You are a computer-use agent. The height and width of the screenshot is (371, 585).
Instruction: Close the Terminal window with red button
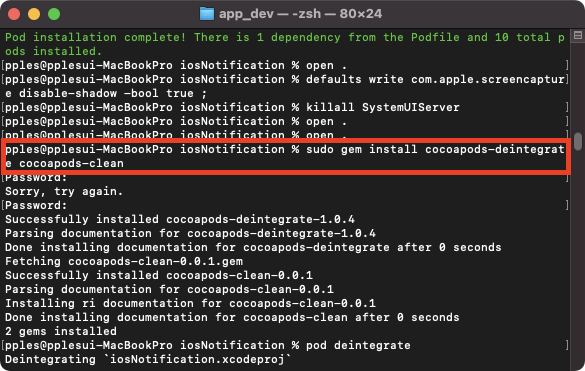[x=14, y=14]
